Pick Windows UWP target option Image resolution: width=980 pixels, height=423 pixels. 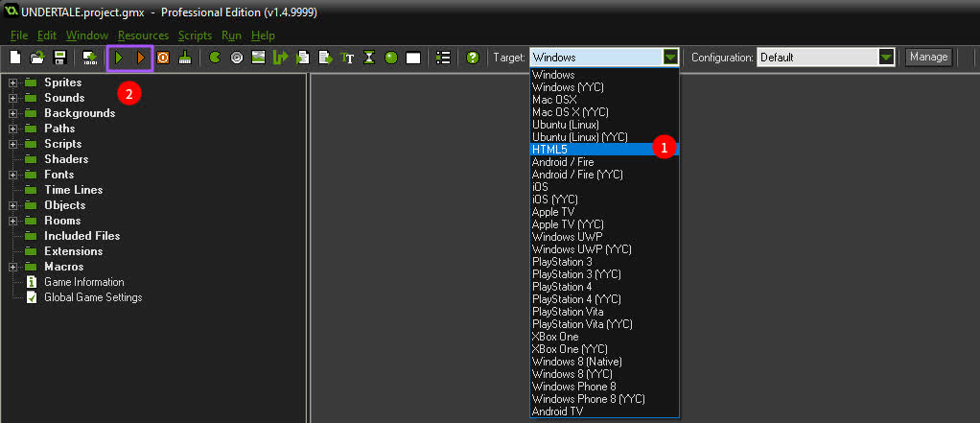[x=604, y=237]
